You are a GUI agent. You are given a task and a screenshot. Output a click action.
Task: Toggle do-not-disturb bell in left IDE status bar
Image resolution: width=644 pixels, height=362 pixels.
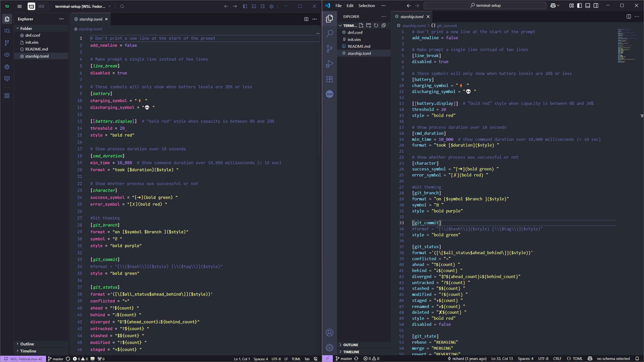pyautogui.click(x=316, y=359)
